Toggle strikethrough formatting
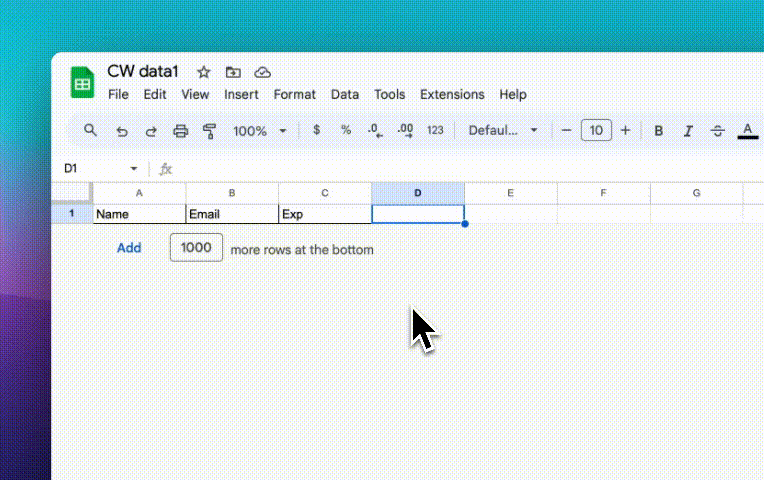The width and height of the screenshot is (764, 480). 717,131
